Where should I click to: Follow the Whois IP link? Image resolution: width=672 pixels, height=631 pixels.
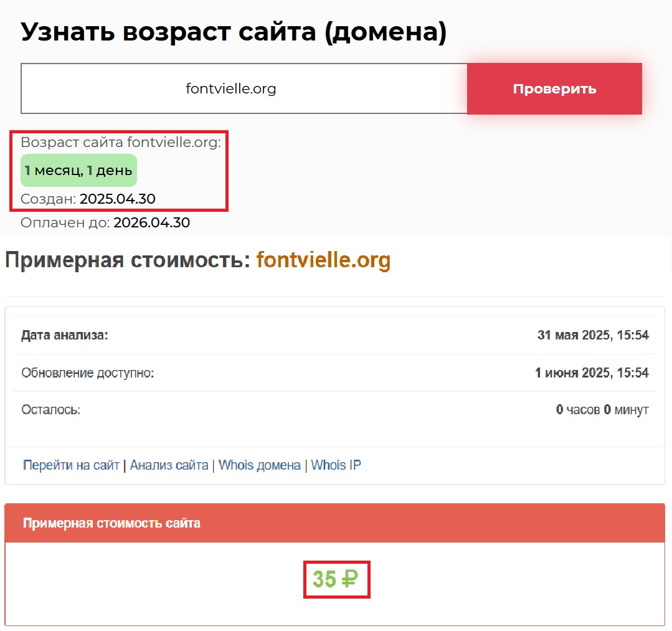[336, 465]
